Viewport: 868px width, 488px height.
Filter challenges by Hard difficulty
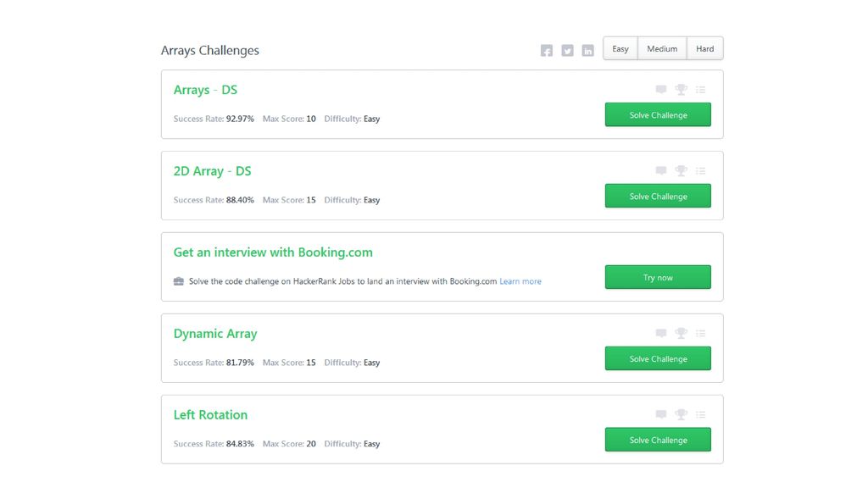(704, 48)
